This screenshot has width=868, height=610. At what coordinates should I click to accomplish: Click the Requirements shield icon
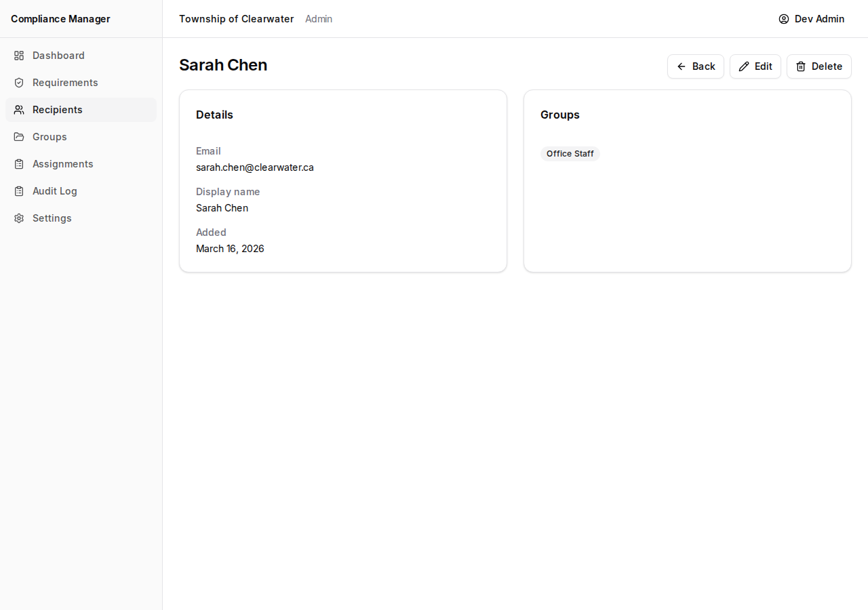19,83
